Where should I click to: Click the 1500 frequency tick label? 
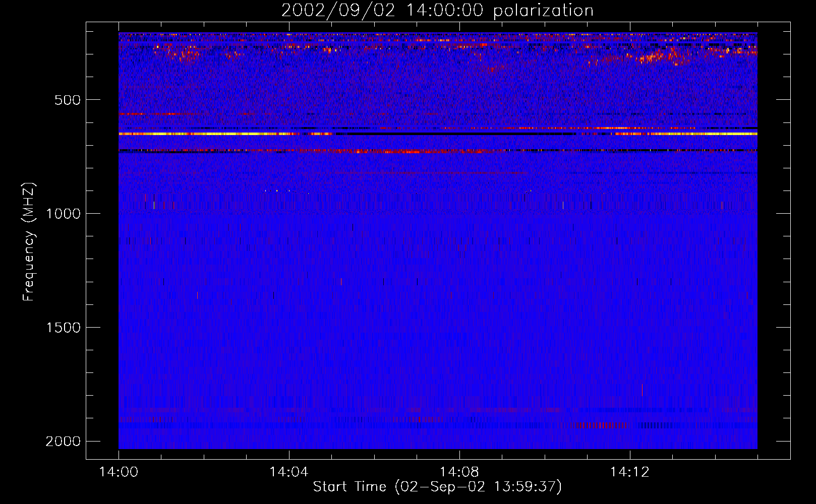click(63, 328)
